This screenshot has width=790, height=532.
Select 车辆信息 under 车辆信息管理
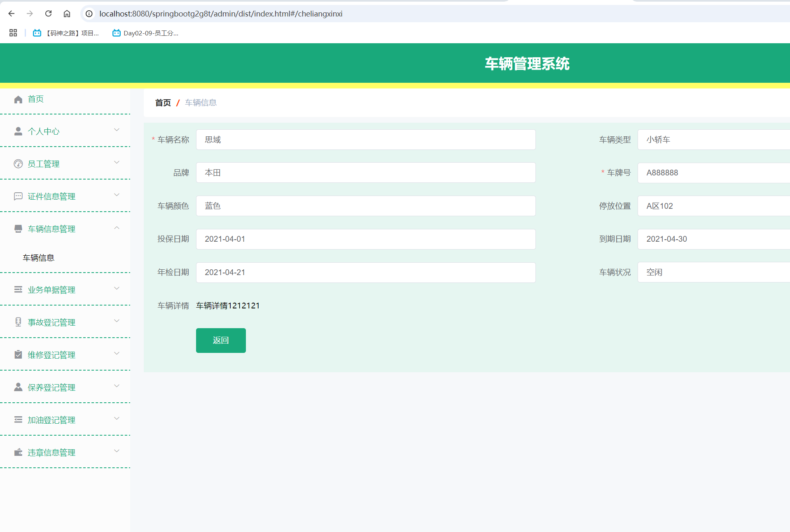38,257
